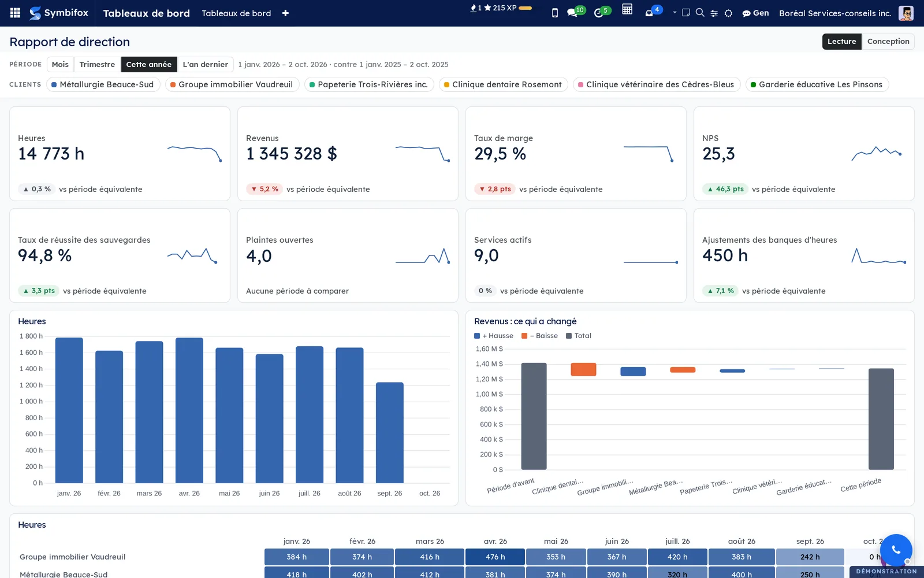The width and height of the screenshot is (924, 578).
Task: Click the bold Tableaux de bord app title
Action: click(x=147, y=13)
